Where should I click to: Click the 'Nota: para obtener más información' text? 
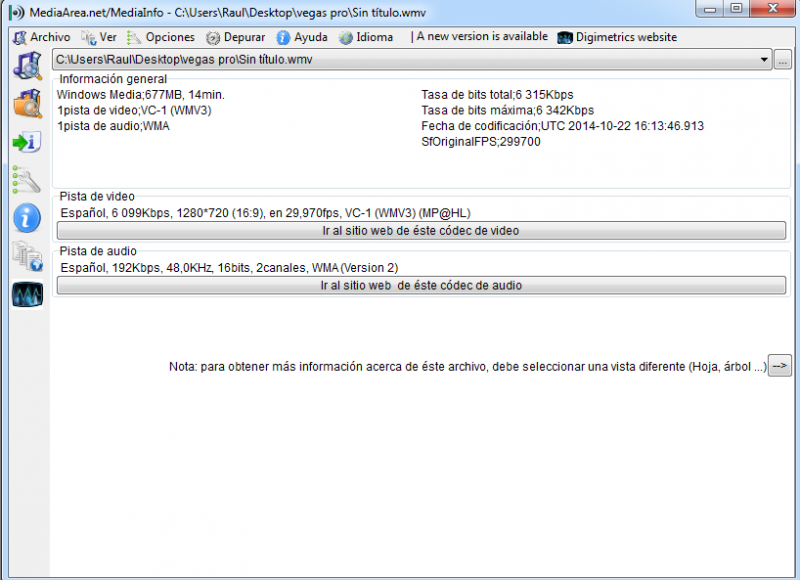point(467,367)
